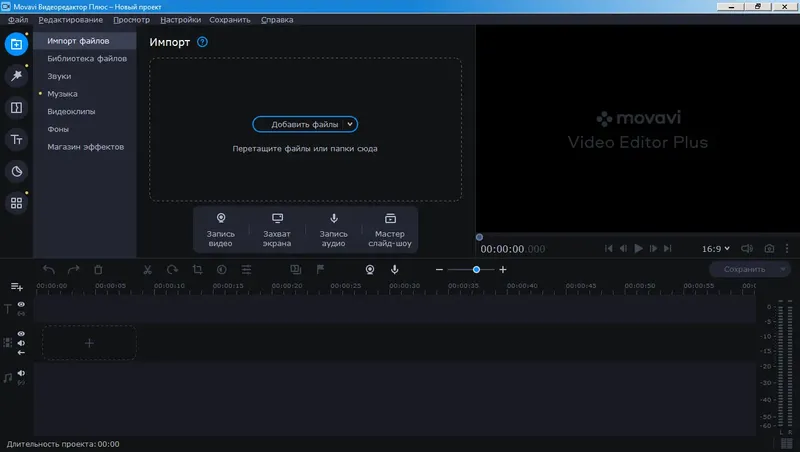Expand the Добавить файлы dropdown arrow

point(350,124)
